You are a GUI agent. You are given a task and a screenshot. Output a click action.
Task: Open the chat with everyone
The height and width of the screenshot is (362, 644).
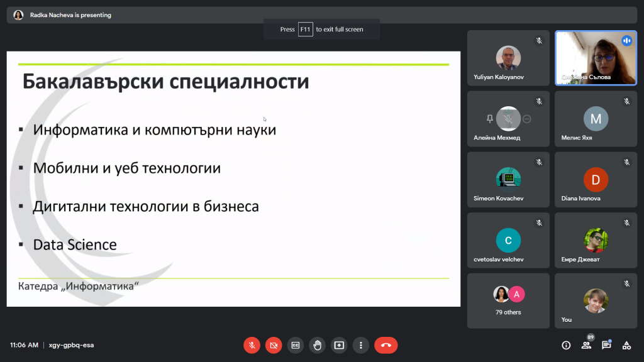coord(606,345)
